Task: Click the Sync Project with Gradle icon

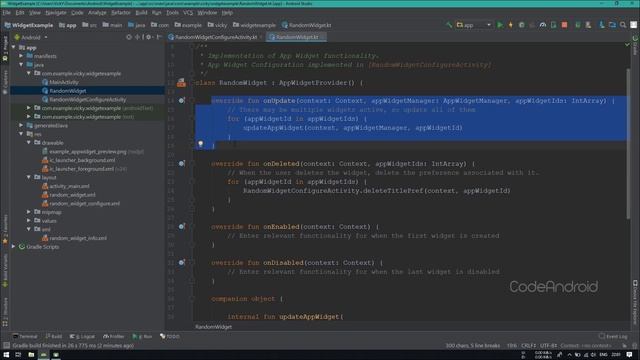Action: tap(602, 25)
